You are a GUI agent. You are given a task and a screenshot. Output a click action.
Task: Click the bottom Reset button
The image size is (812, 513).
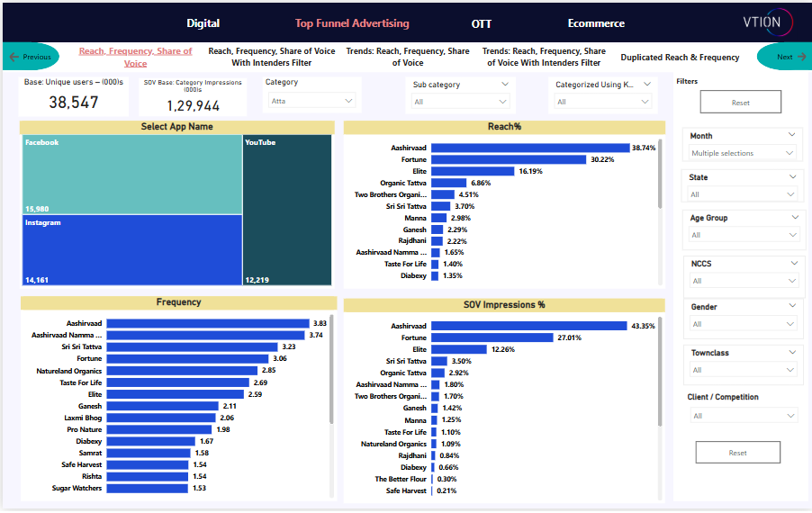(737, 453)
